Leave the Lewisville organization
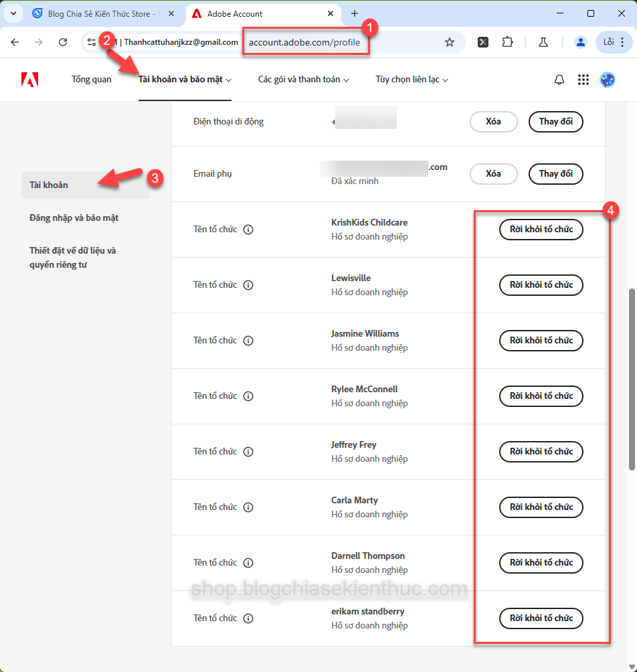The width and height of the screenshot is (637, 672). [x=541, y=285]
